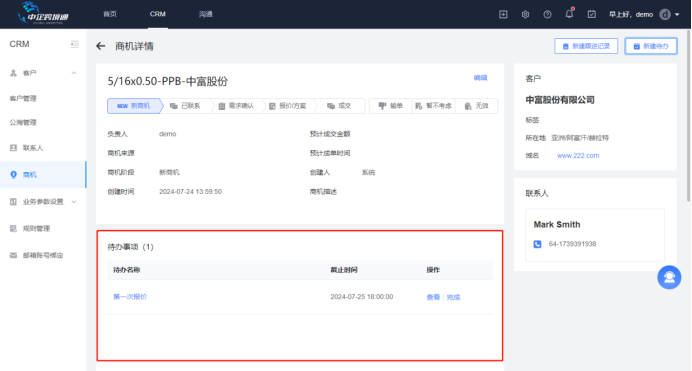Click the 截止时间 column header

pos(344,270)
